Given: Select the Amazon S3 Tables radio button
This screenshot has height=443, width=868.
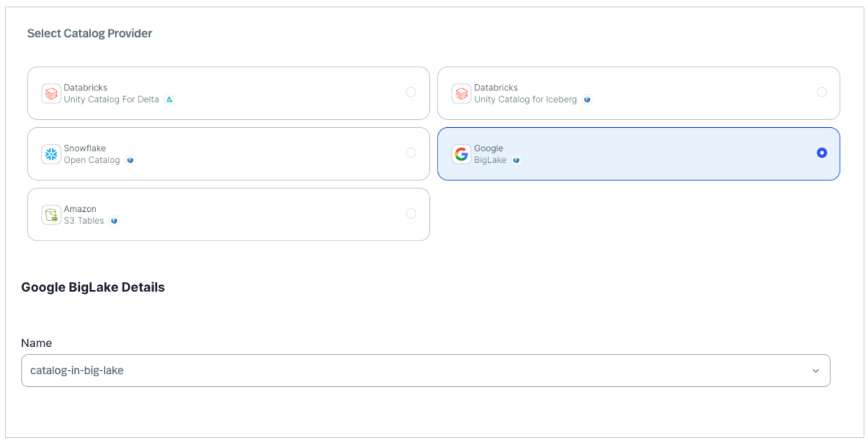Looking at the screenshot, I should pyautogui.click(x=411, y=214).
